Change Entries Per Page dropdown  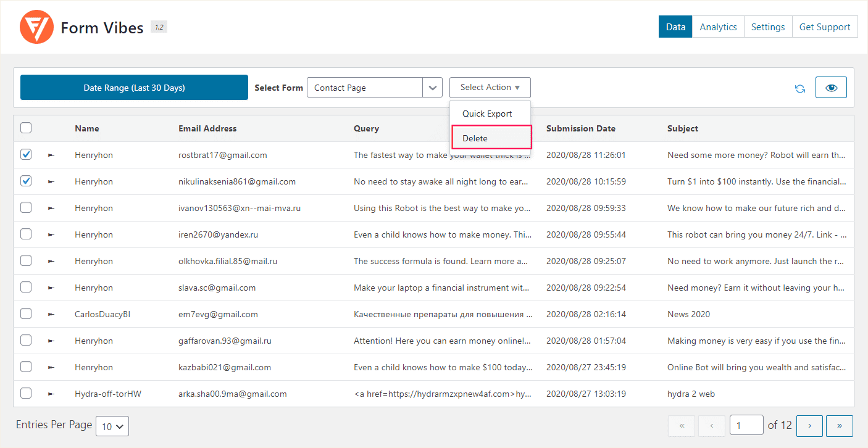[112, 426]
